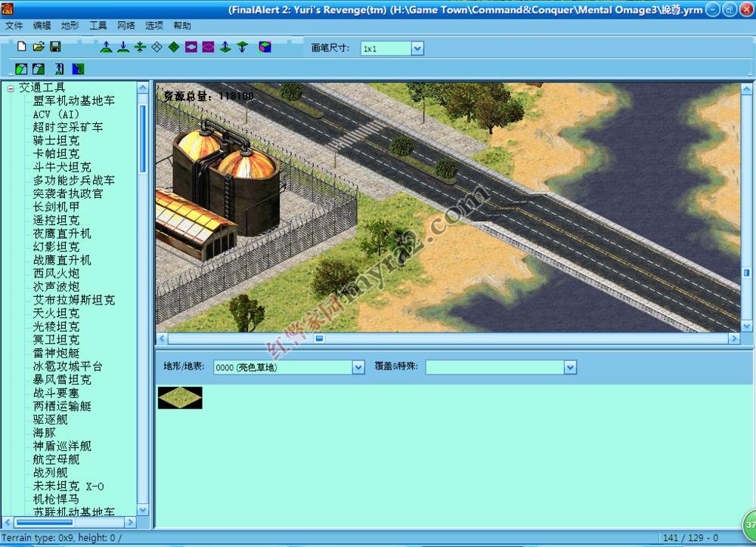Save the map with the floppy icon
Screen dimensions: 756x547
click(55, 46)
